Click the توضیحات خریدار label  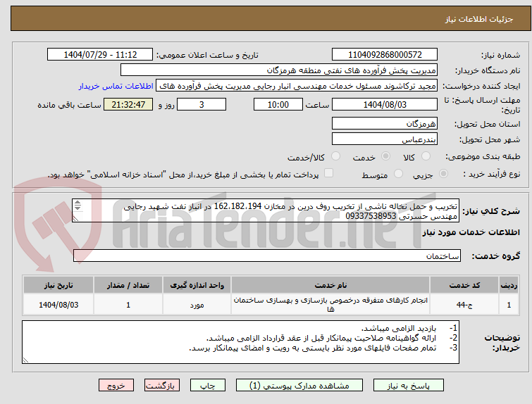pyautogui.click(x=502, y=343)
